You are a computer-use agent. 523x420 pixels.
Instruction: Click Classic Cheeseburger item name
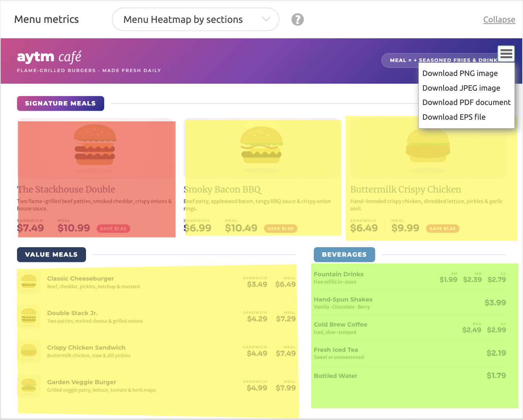81,279
